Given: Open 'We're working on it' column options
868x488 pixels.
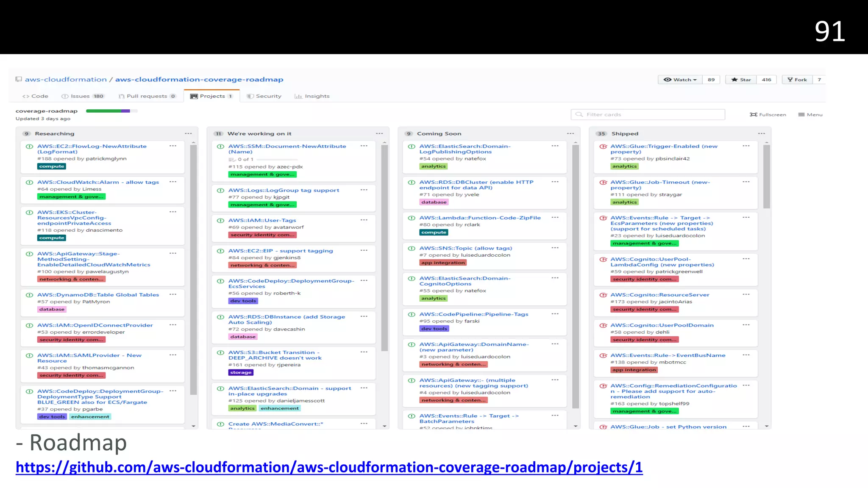Looking at the screenshot, I should (x=379, y=133).
